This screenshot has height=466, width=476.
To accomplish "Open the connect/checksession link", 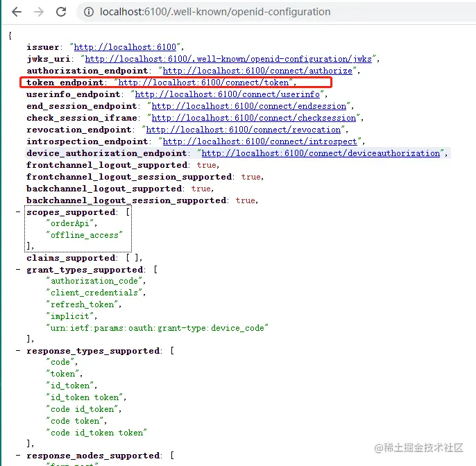I will click(x=254, y=118).
